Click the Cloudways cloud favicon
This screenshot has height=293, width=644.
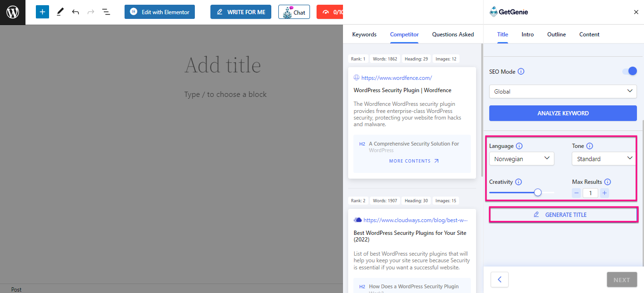[358, 220]
